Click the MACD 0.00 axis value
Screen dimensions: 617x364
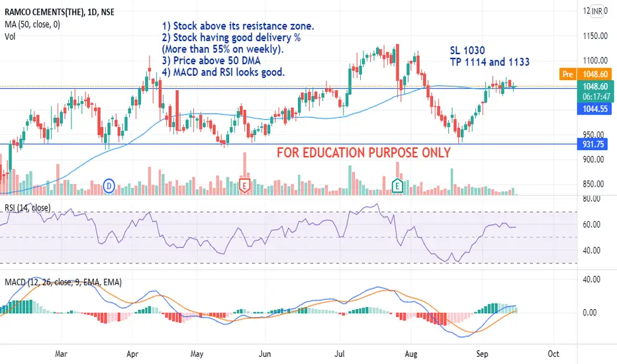(591, 313)
